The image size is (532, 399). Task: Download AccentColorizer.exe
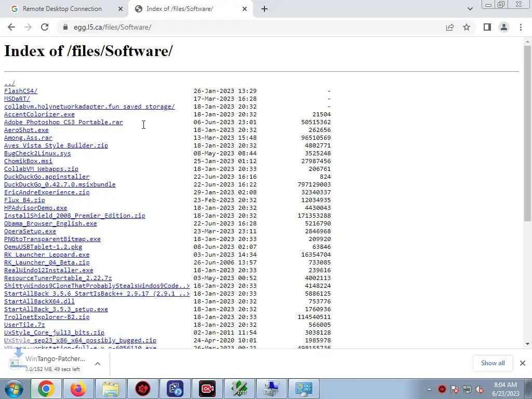pyautogui.click(x=39, y=114)
